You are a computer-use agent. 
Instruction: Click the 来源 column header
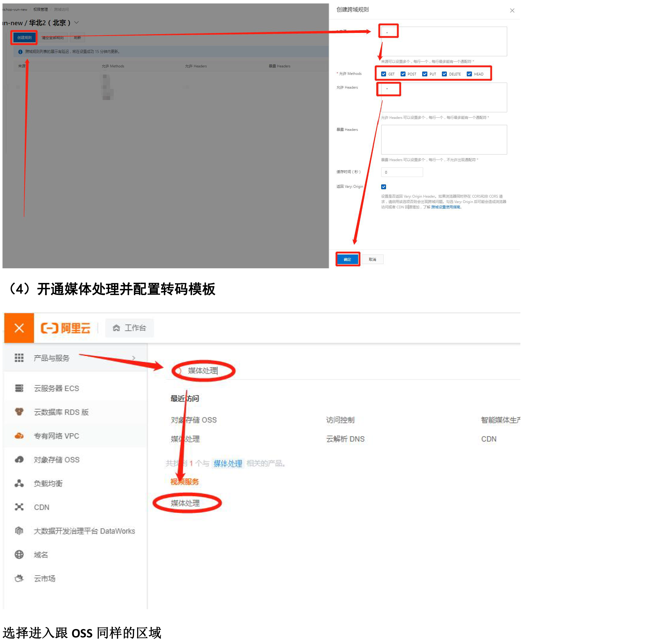coord(22,66)
